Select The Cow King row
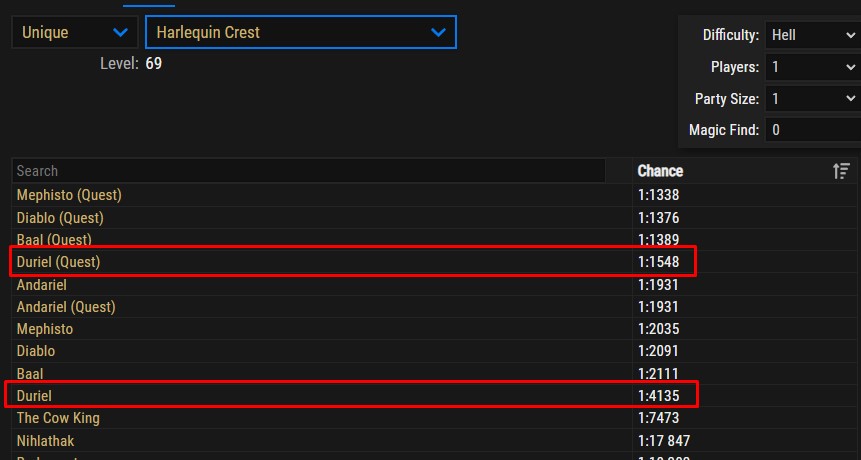Image resolution: width=861 pixels, height=460 pixels. click(x=434, y=418)
